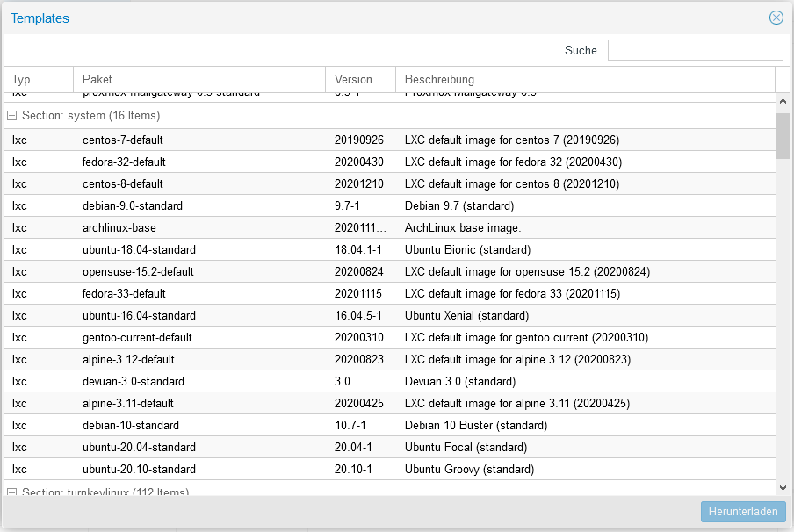794x532 pixels.
Task: Click description 'LXC default image for fedora 33 (20201115)'
Action: (512, 293)
